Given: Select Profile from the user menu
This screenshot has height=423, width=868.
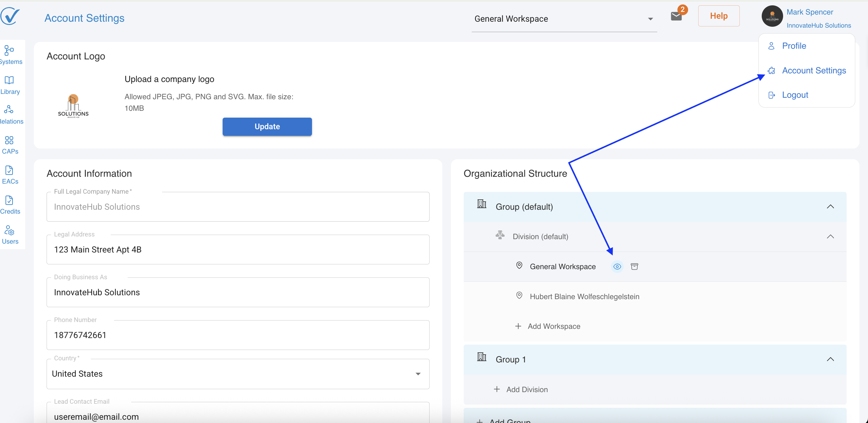Looking at the screenshot, I should (793, 46).
